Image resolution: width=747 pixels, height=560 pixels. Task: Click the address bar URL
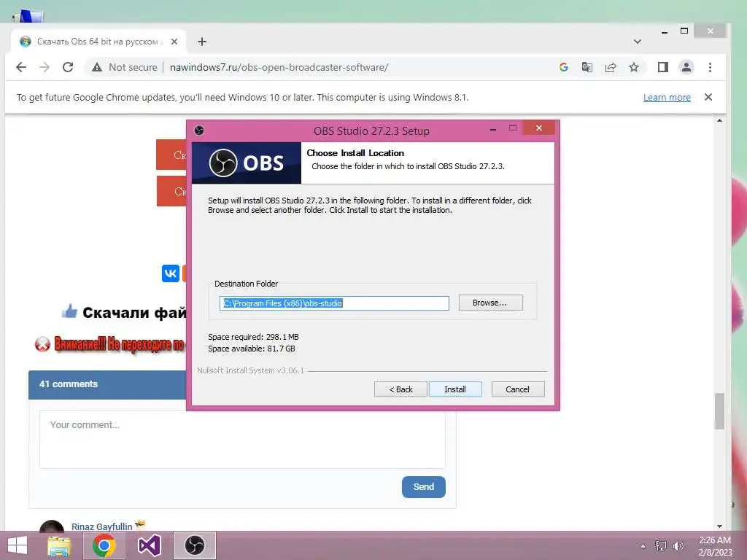coord(279,67)
